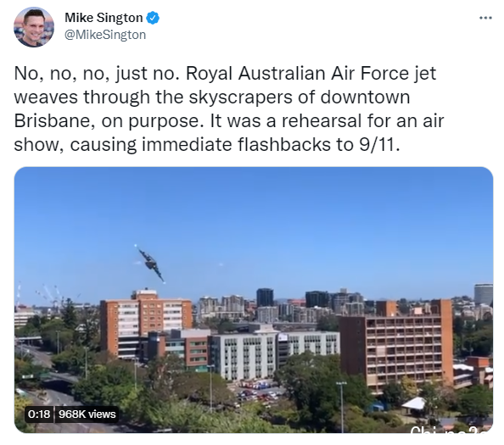Click the 968K views counter
This screenshot has width=504, height=445.
pos(87,414)
